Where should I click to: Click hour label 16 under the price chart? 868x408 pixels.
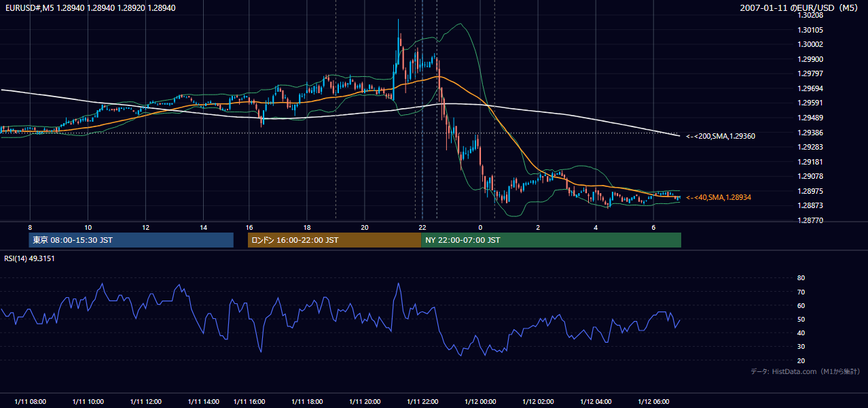coord(249,227)
